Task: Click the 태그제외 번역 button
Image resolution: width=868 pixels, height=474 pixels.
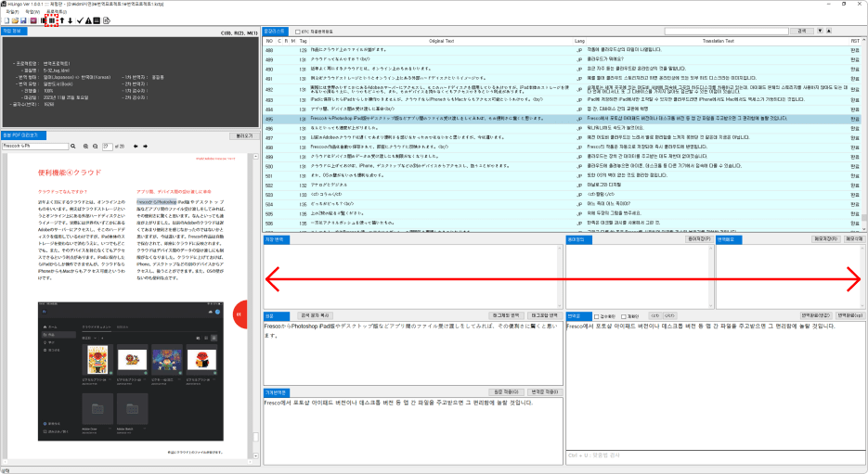Action: (x=506, y=315)
